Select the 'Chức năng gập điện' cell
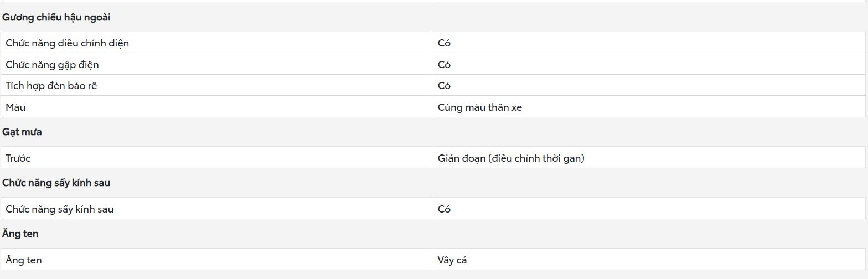The image size is (868, 279). 217,64
